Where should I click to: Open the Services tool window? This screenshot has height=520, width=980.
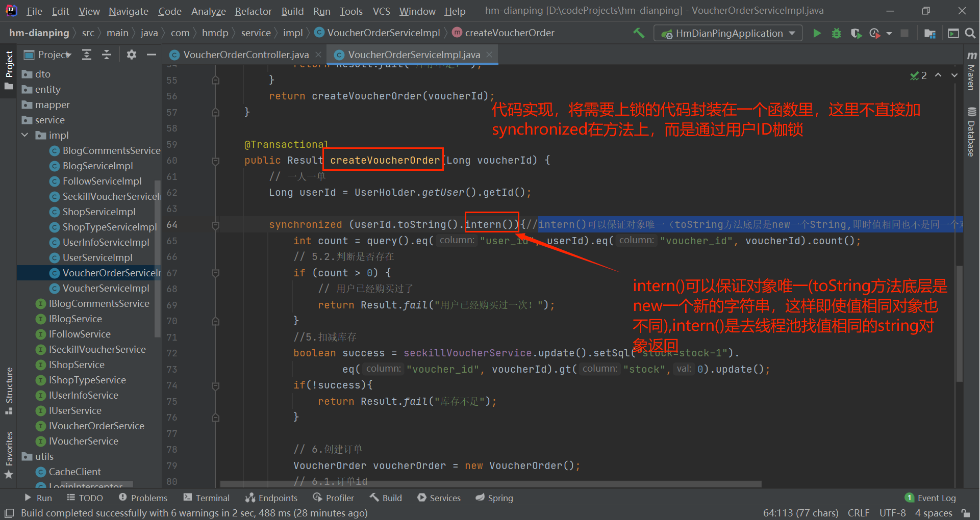click(439, 498)
